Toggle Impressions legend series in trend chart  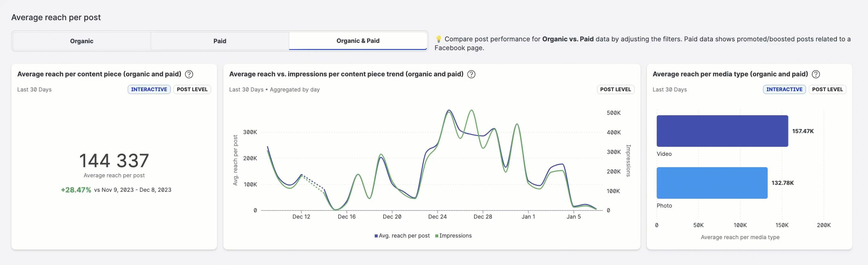point(453,236)
